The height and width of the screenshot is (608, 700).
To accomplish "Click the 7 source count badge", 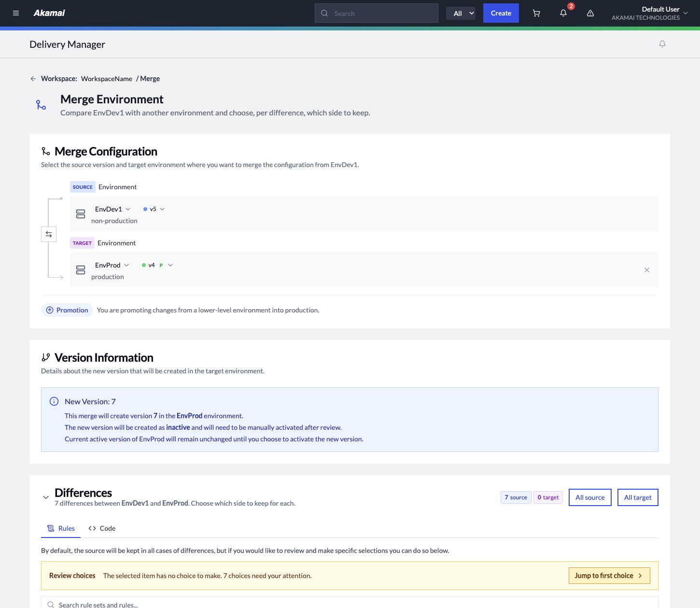I will point(516,497).
